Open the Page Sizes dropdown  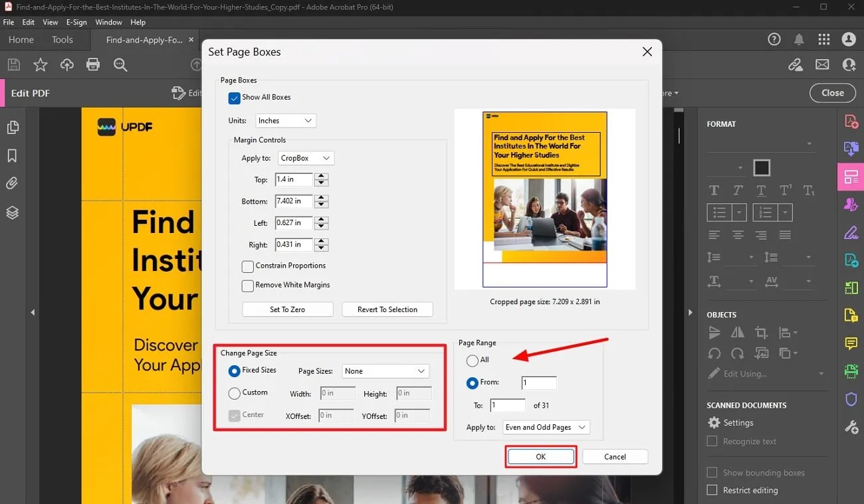pyautogui.click(x=385, y=371)
